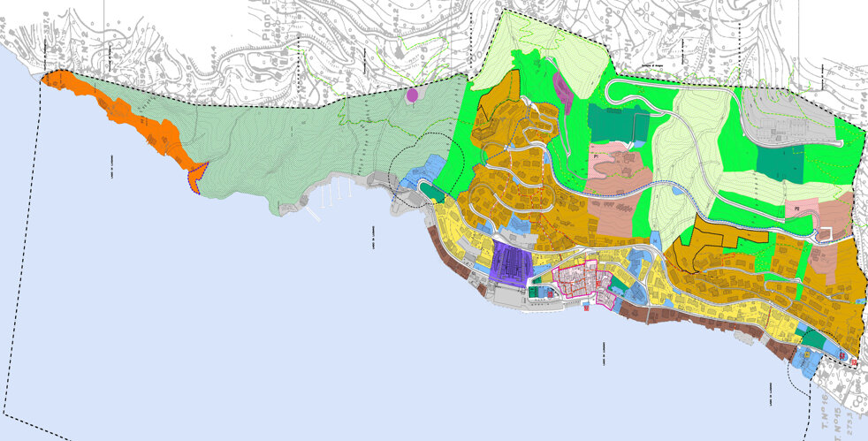Select the small white square outline on the eastern road

(826, 233)
